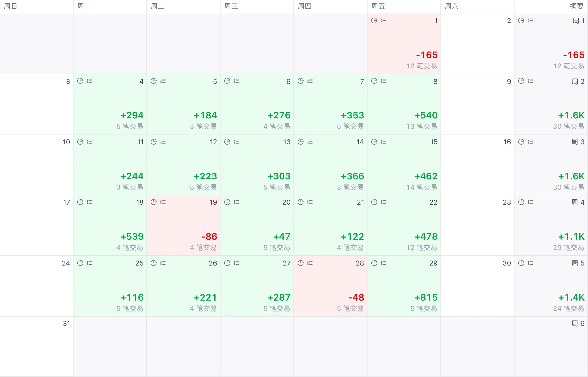
Task: Open week 2 summary chart icon
Action: [x=521, y=81]
